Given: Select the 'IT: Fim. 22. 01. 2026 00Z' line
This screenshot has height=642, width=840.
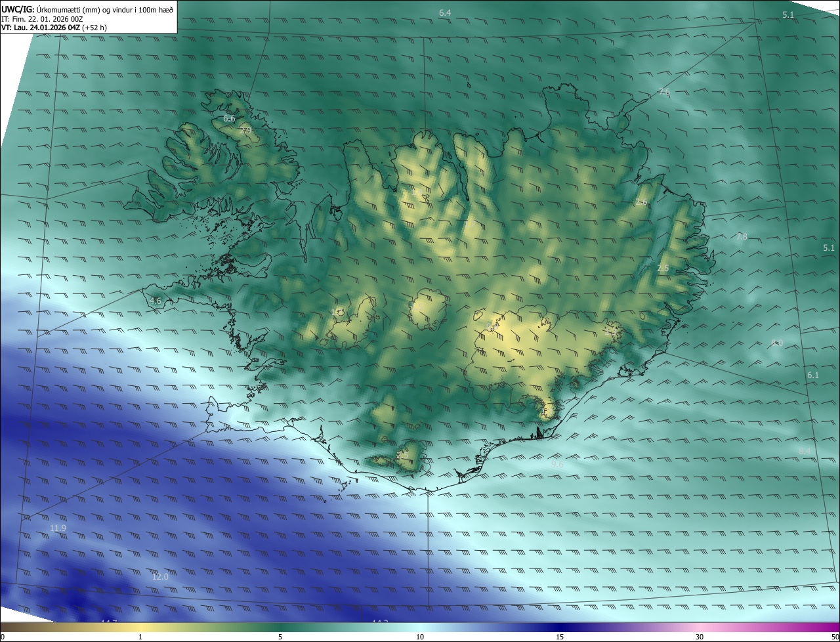Looking at the screenshot, I should click(42, 19).
